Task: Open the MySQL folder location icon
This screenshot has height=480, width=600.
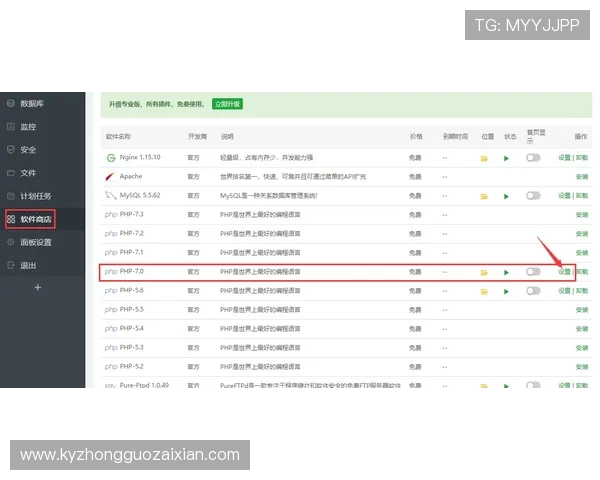Action: point(484,196)
